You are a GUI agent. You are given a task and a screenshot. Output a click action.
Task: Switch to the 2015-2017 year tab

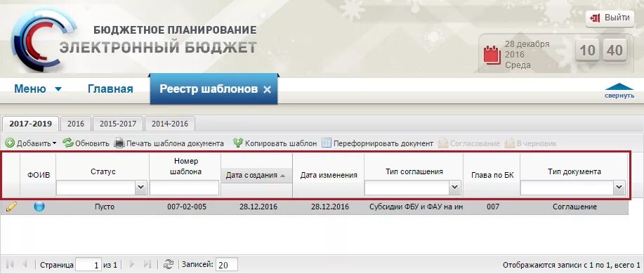click(118, 124)
